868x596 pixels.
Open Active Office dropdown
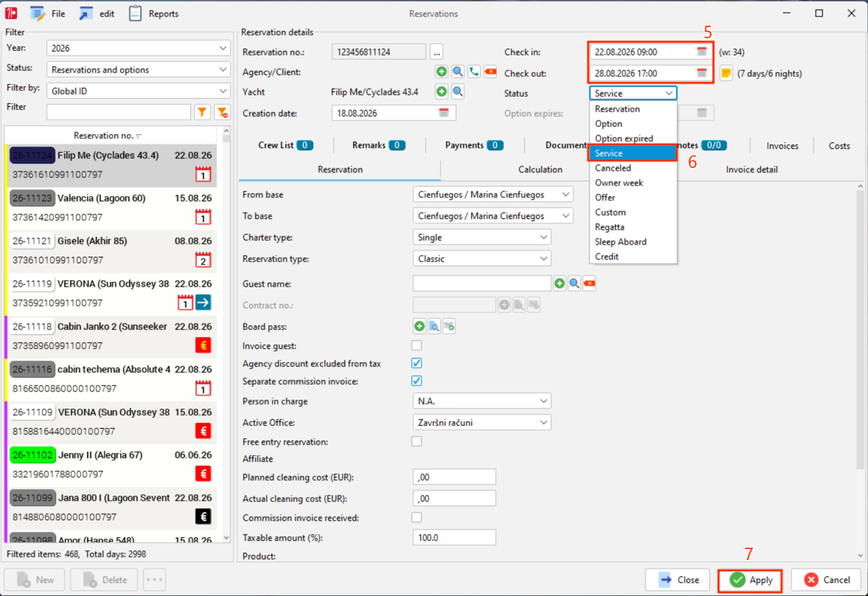(481, 423)
